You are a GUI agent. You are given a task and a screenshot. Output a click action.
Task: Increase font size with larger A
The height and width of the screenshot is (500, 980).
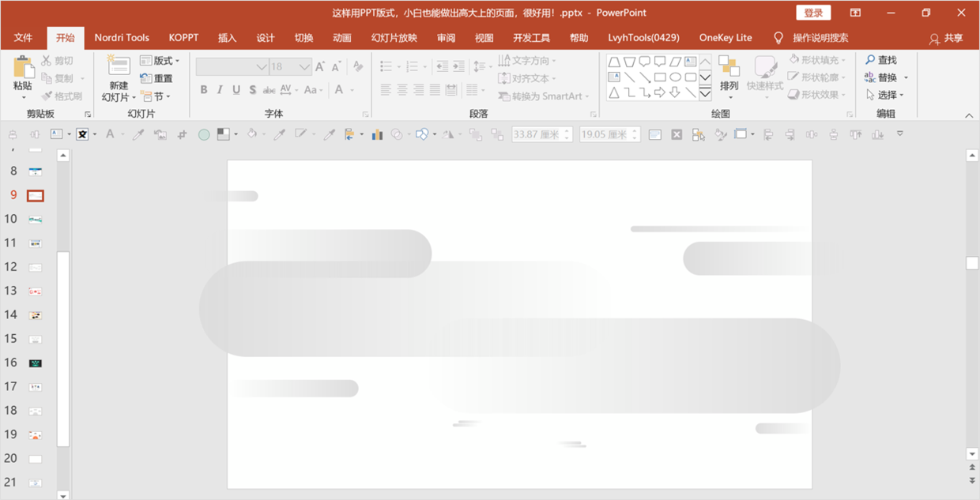click(x=321, y=67)
